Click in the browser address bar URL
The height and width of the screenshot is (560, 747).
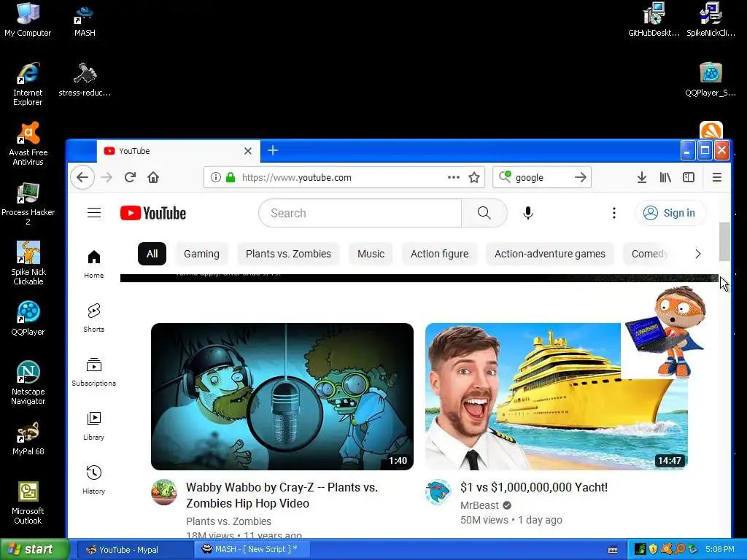tap(296, 178)
